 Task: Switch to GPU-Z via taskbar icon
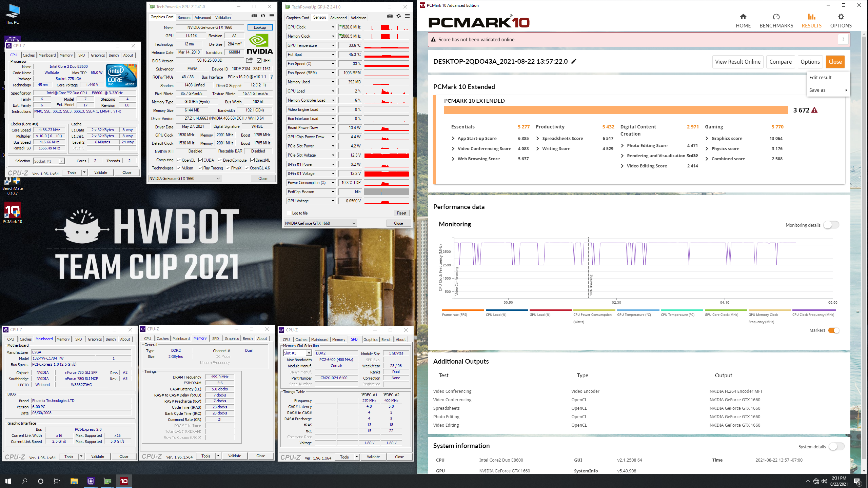pos(107,481)
